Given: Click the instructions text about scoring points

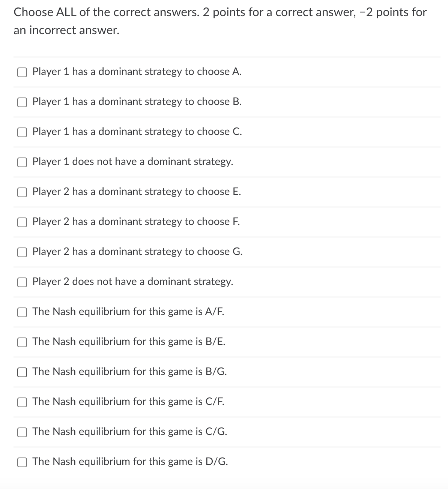Looking at the screenshot, I should point(219,21).
